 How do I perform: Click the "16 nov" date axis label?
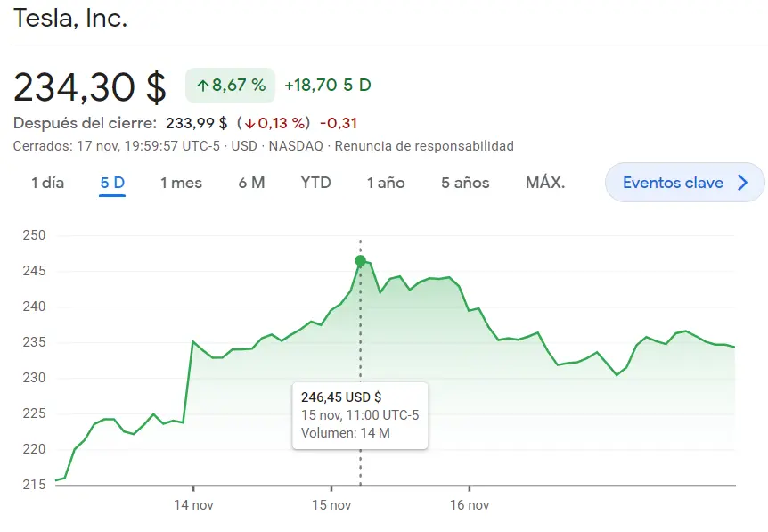(x=471, y=504)
